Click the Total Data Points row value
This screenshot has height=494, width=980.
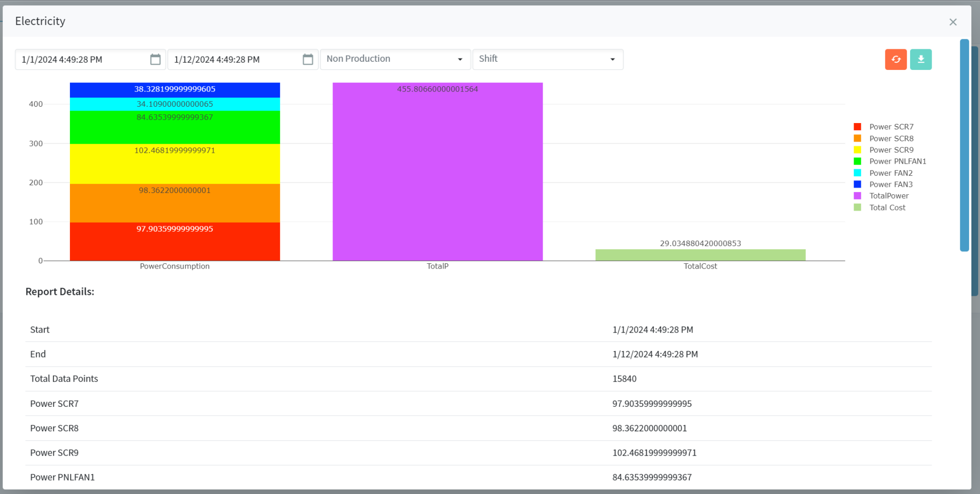(624, 379)
